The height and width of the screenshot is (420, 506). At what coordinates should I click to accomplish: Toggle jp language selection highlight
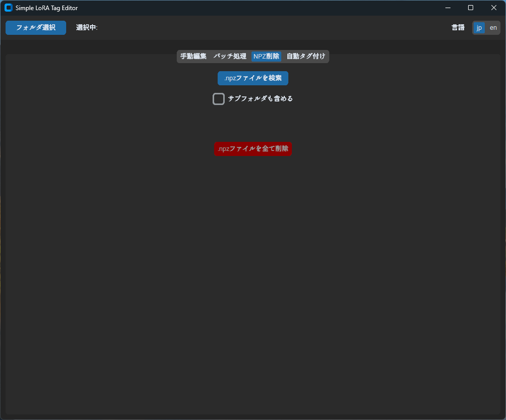[x=479, y=27]
